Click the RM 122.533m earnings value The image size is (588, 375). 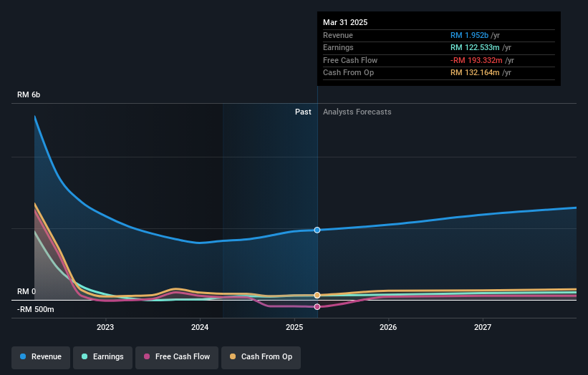point(475,47)
